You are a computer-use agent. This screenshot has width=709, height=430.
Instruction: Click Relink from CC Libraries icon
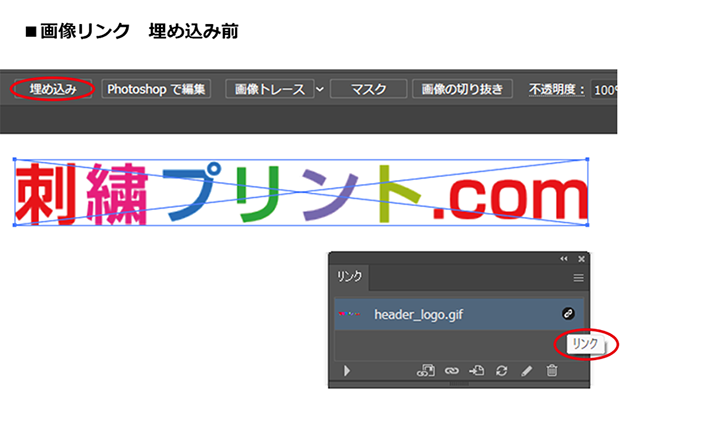pyautogui.click(x=425, y=371)
